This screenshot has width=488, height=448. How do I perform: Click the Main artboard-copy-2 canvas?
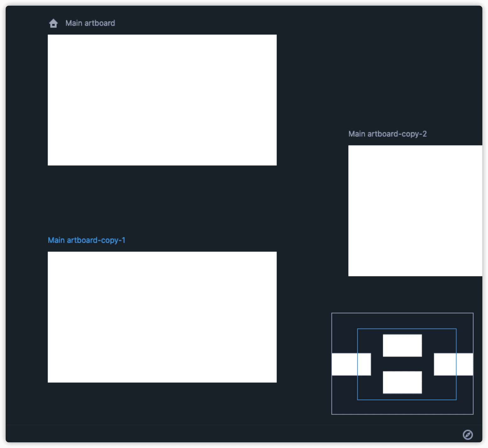pyautogui.click(x=415, y=211)
